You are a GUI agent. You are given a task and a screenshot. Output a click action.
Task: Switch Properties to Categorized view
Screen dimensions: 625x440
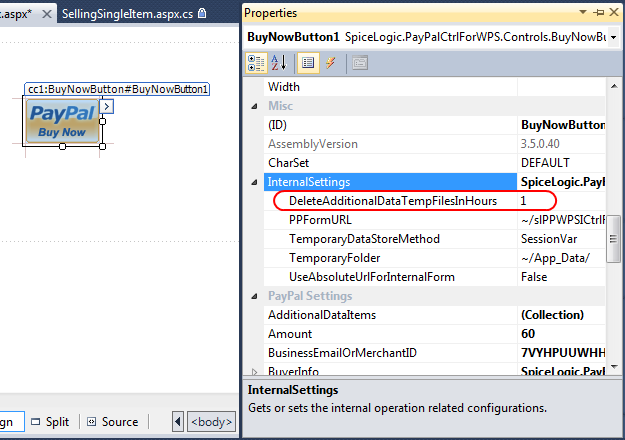coord(255,62)
